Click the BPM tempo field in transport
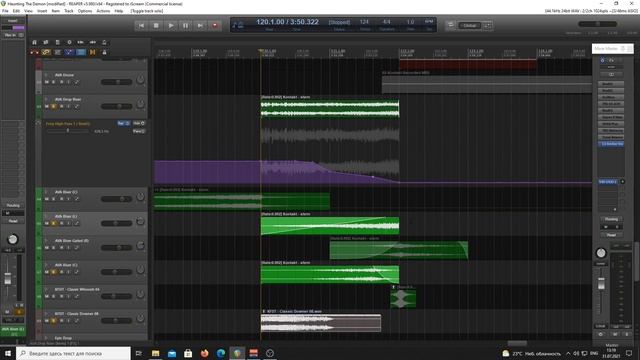Image resolution: width=640 pixels, height=360 pixels. (364, 22)
